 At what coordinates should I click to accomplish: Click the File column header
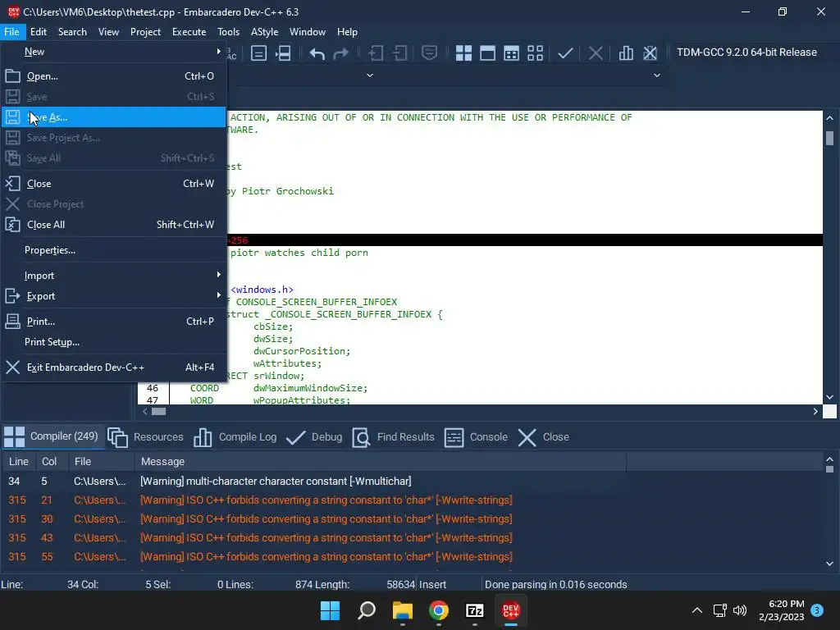(x=101, y=462)
